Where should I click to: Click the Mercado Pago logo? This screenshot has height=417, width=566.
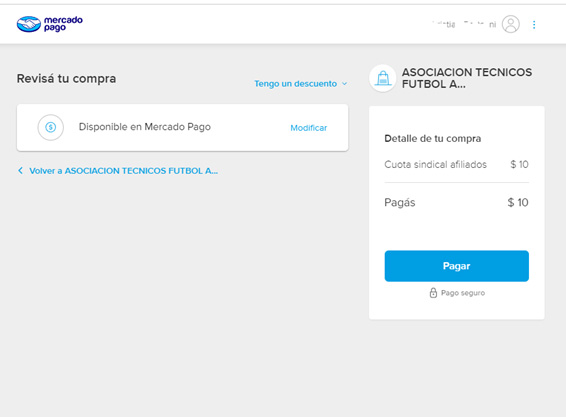coord(49,24)
